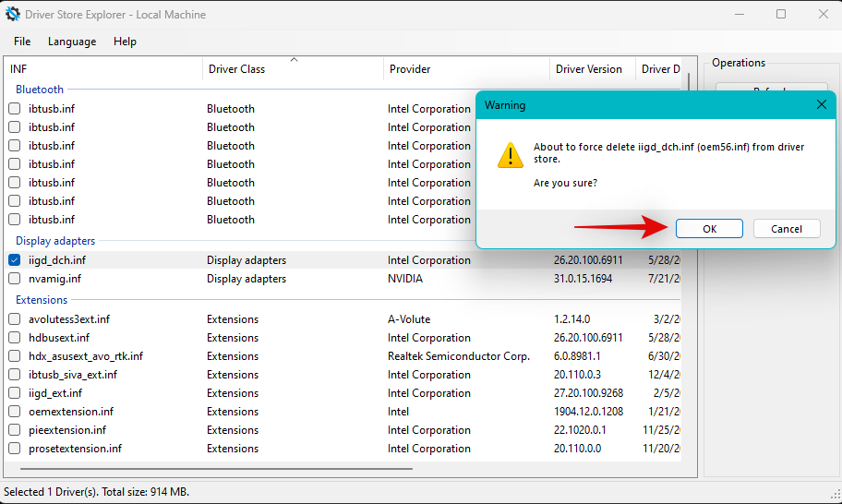This screenshot has height=504, width=842.
Task: Click version 31.0.15.1694
Action: 583,279
